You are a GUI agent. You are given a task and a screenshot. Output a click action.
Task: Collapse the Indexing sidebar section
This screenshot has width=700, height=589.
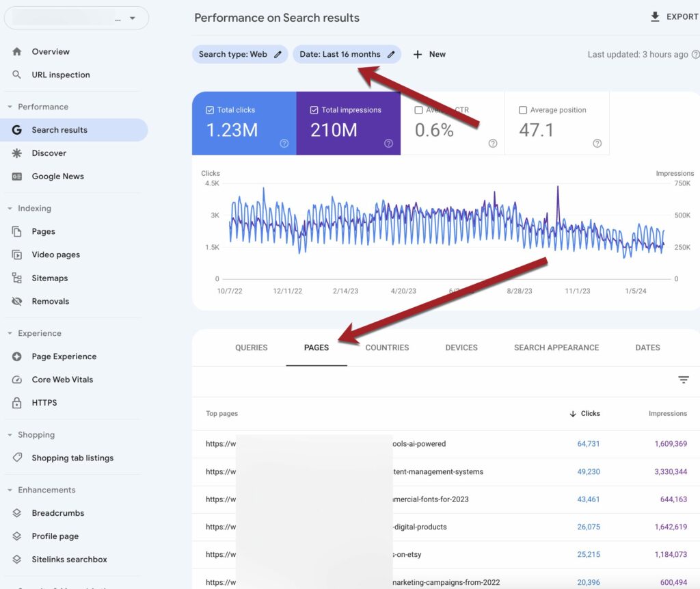[10, 209]
